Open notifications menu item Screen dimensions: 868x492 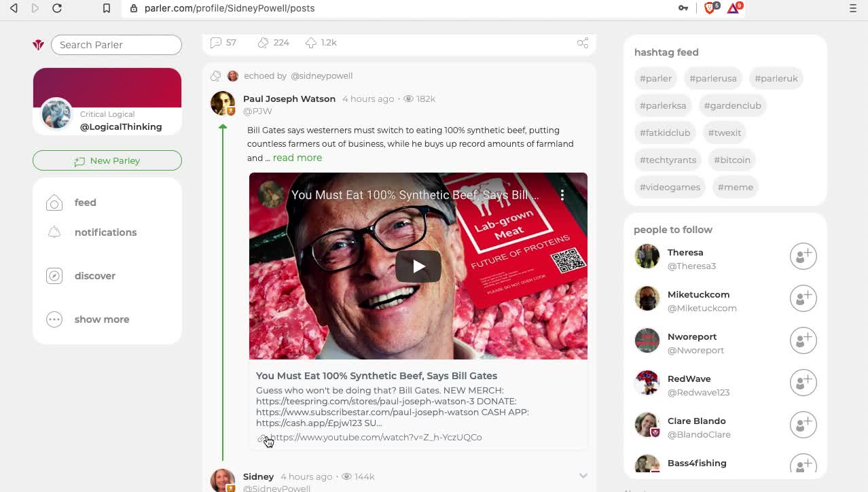tap(105, 232)
